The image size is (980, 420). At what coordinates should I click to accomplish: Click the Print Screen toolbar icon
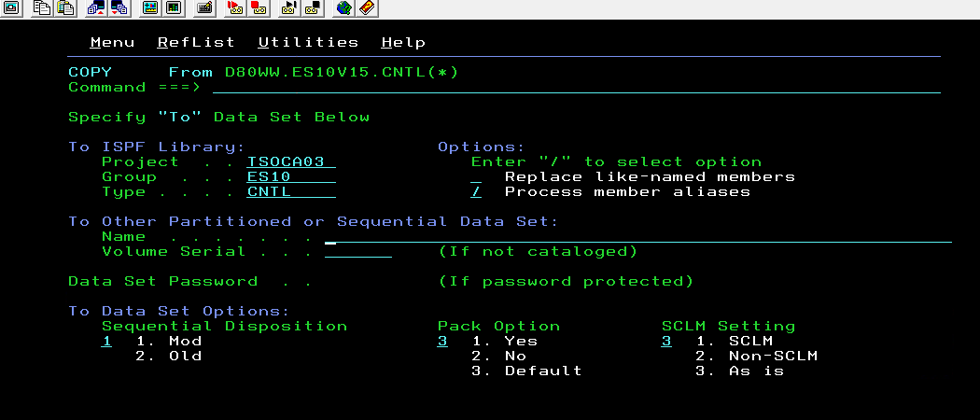(12, 8)
